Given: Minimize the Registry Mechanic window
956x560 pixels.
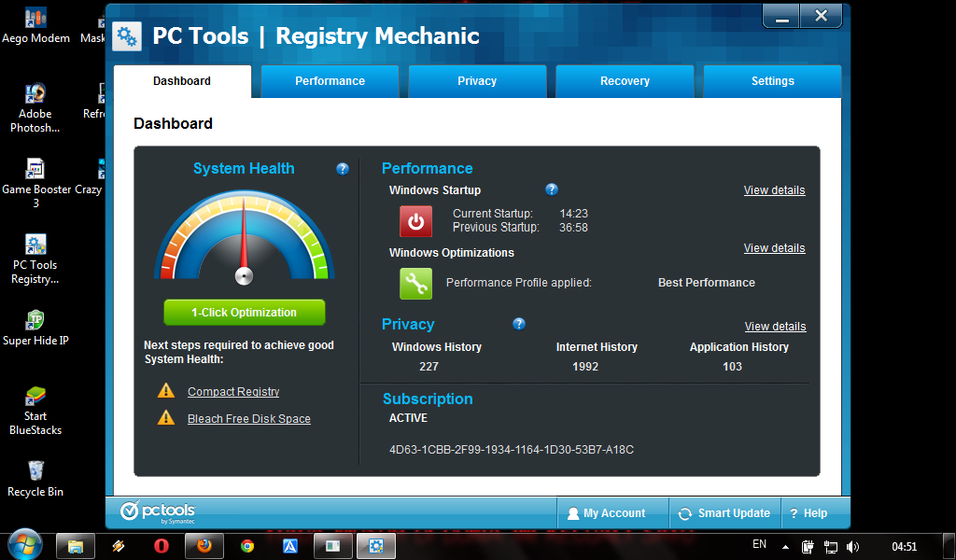Looking at the screenshot, I should [781, 17].
